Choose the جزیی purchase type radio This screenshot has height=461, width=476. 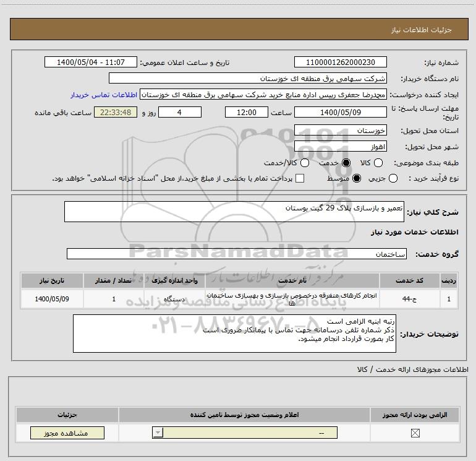coord(393,178)
